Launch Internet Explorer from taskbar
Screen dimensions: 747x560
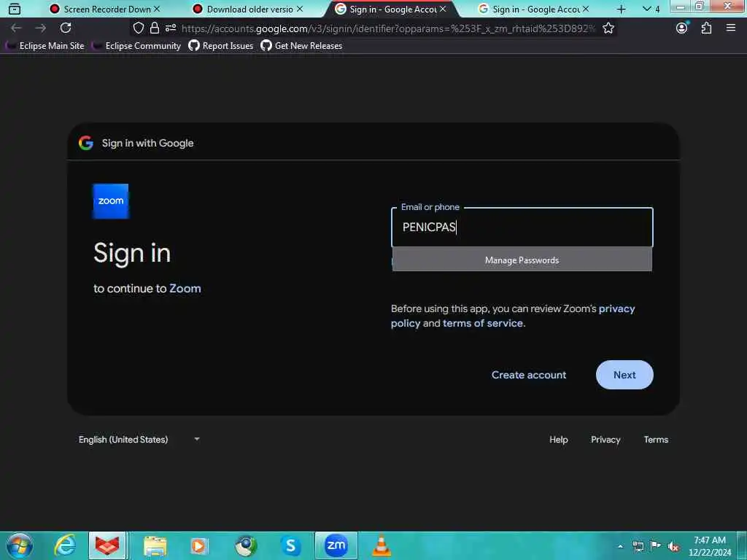(x=65, y=545)
